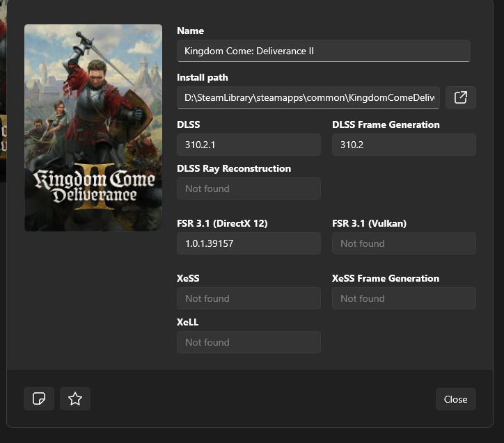Click the XeSS Frame Generation heading text

point(385,278)
